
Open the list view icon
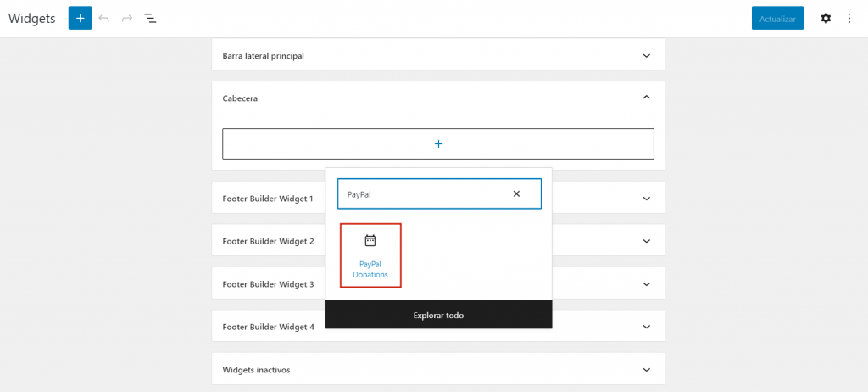pos(150,18)
